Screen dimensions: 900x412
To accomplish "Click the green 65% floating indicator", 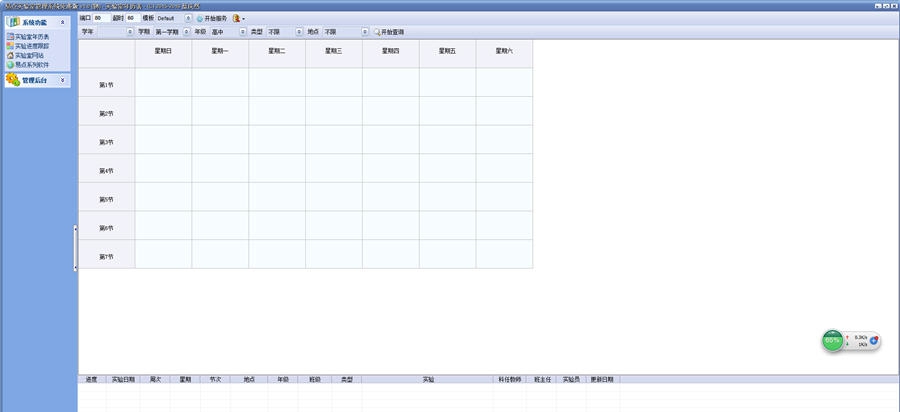I will (832, 341).
